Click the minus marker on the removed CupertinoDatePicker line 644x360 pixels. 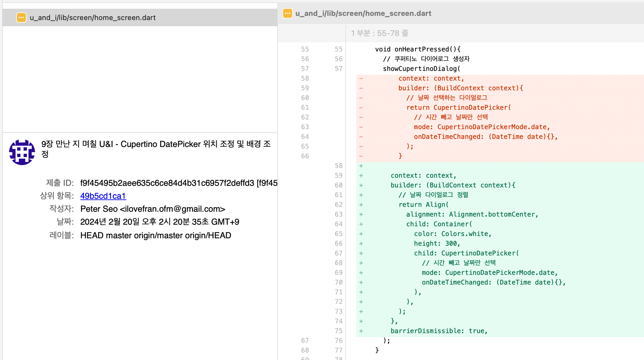[x=361, y=107]
